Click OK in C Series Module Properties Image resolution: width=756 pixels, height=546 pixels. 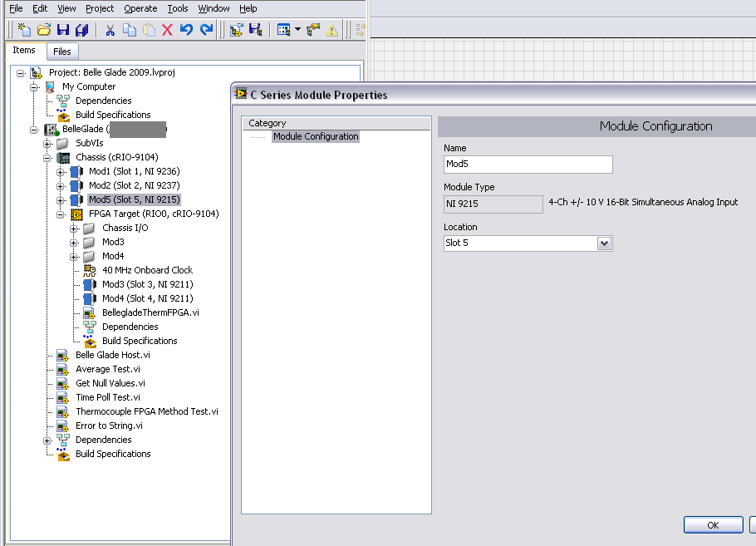[713, 525]
